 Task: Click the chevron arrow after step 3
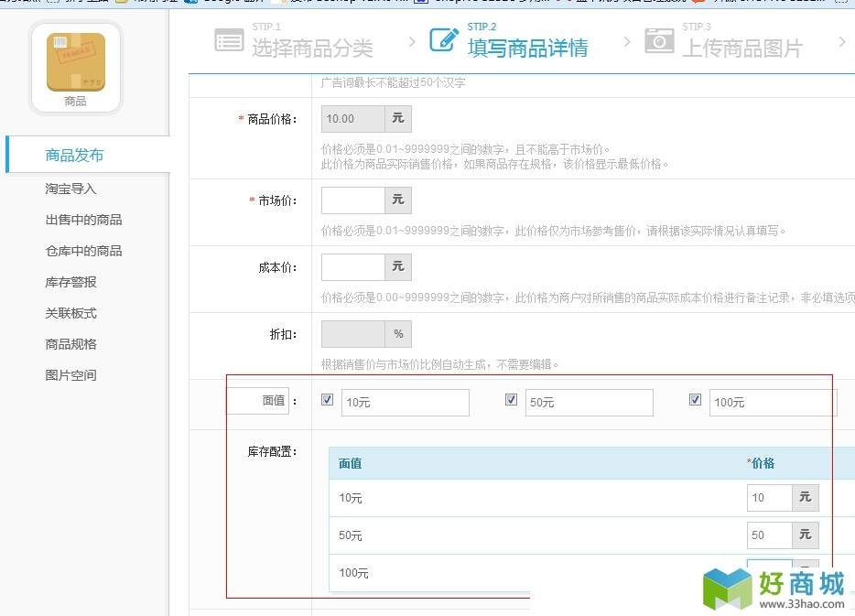(x=842, y=41)
